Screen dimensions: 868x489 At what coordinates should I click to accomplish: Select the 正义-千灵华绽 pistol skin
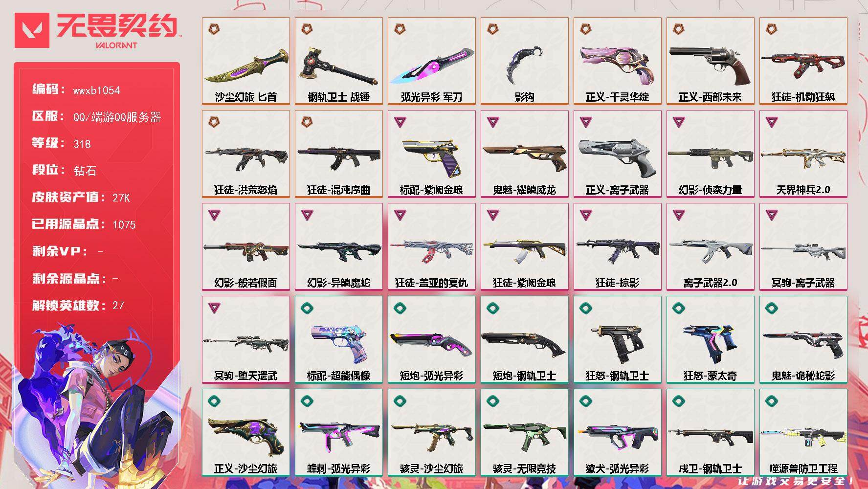(618, 61)
